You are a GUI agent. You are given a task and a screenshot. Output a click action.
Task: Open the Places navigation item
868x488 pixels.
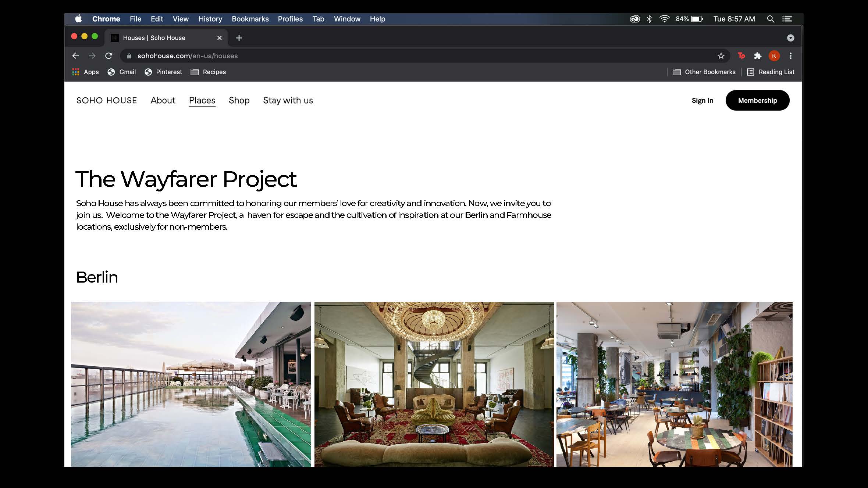pos(202,100)
